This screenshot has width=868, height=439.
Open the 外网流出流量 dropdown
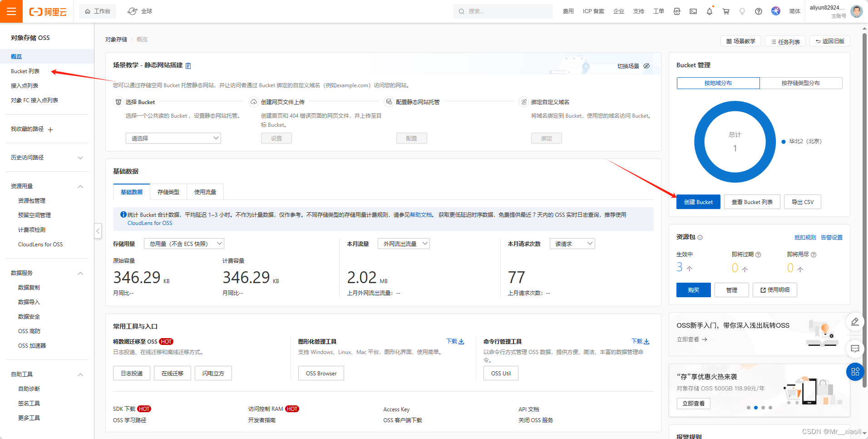[x=404, y=244]
